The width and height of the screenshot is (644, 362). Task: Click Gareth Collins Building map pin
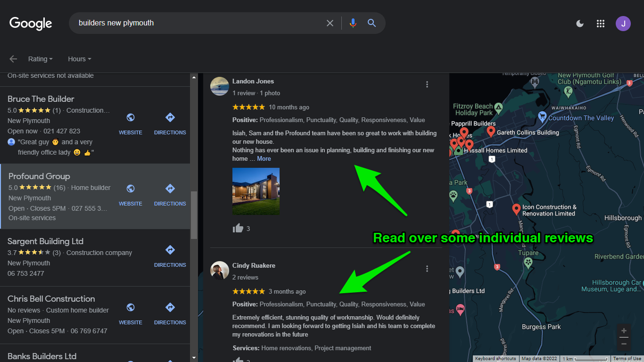click(x=491, y=131)
